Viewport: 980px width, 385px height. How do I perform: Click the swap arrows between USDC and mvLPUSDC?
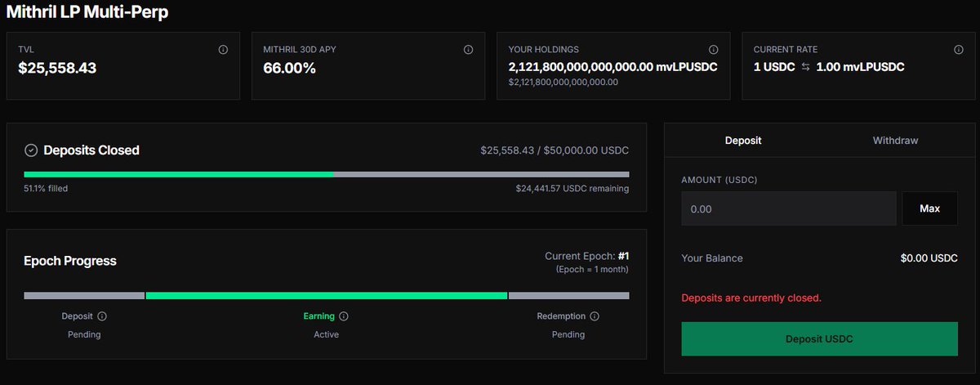click(805, 67)
